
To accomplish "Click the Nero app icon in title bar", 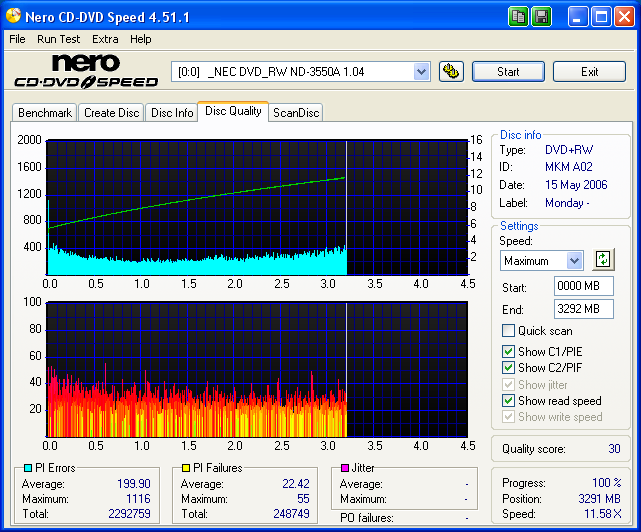I will (x=13, y=17).
